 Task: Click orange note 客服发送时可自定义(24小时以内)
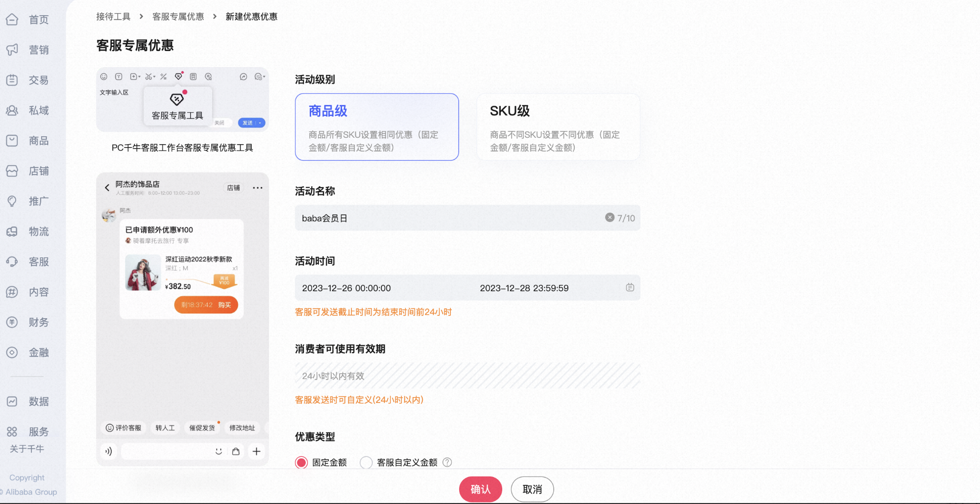pyautogui.click(x=359, y=400)
